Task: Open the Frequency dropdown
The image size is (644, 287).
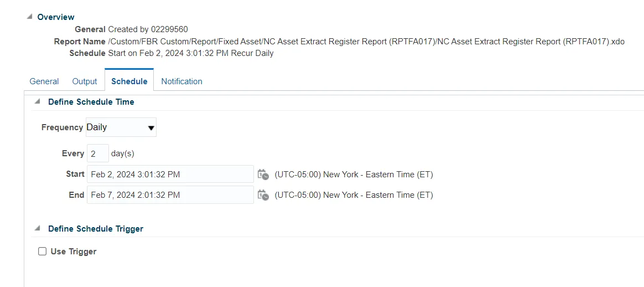Action: click(121, 127)
